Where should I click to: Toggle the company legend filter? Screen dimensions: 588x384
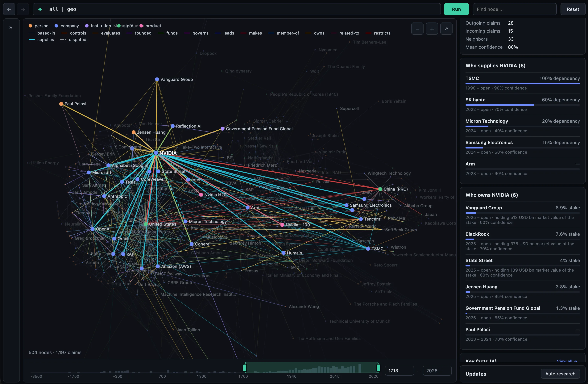click(x=67, y=26)
